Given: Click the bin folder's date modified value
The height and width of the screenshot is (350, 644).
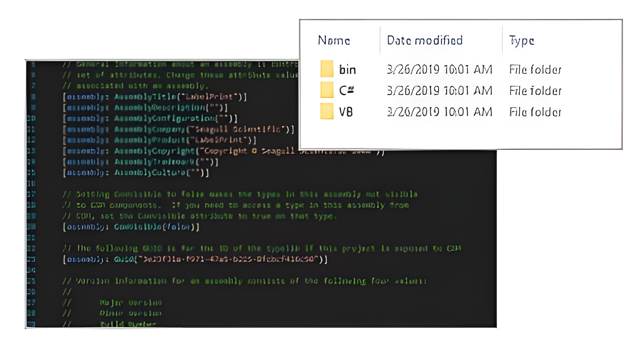Looking at the screenshot, I should (439, 70).
